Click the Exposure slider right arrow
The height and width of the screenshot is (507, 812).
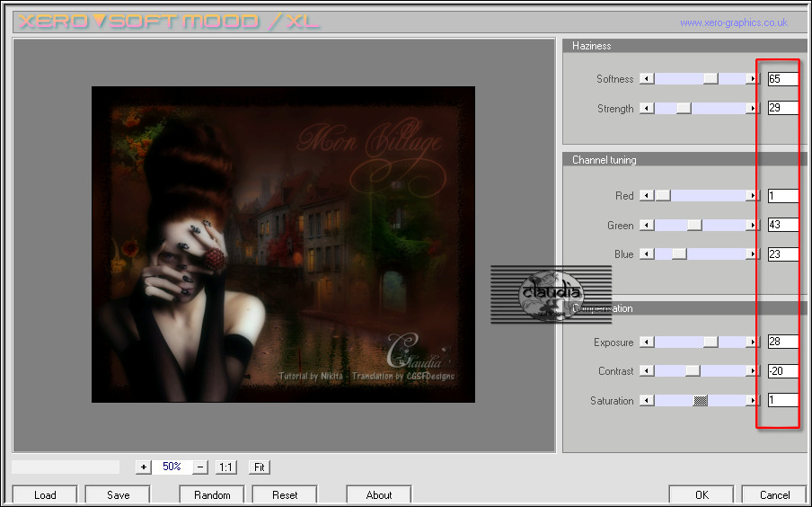[x=752, y=342]
